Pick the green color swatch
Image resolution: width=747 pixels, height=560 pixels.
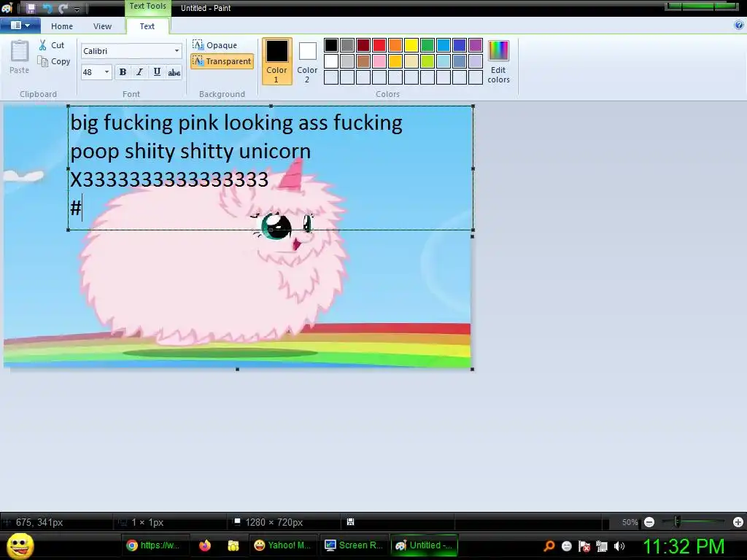(427, 45)
